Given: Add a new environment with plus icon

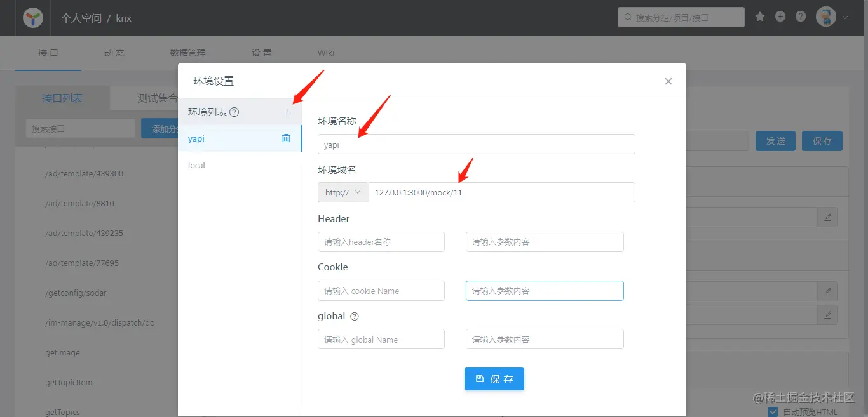Looking at the screenshot, I should 287,112.
